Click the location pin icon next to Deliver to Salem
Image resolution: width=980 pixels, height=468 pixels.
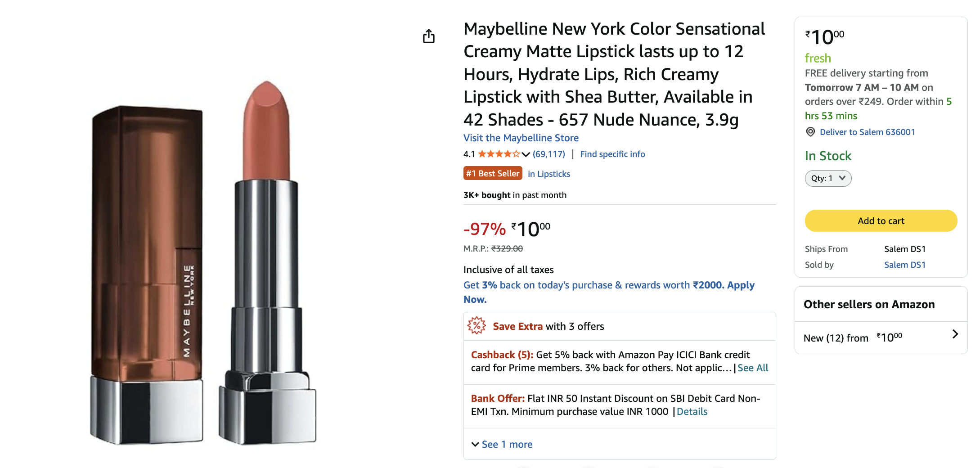tap(810, 132)
